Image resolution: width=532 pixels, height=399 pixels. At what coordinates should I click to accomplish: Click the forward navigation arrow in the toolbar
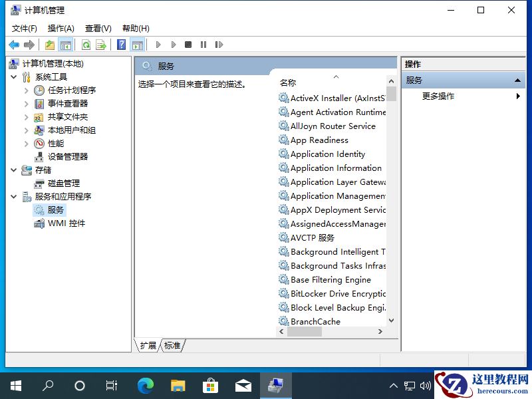coord(29,45)
